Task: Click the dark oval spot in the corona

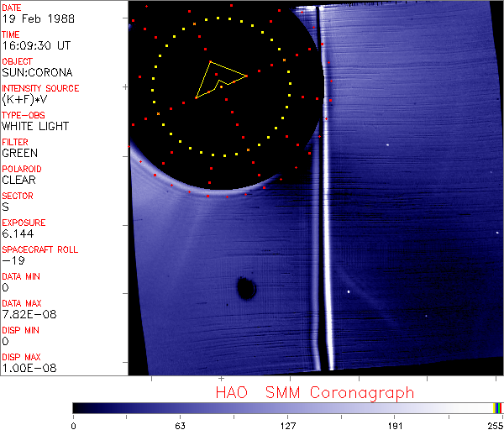Action: click(245, 288)
